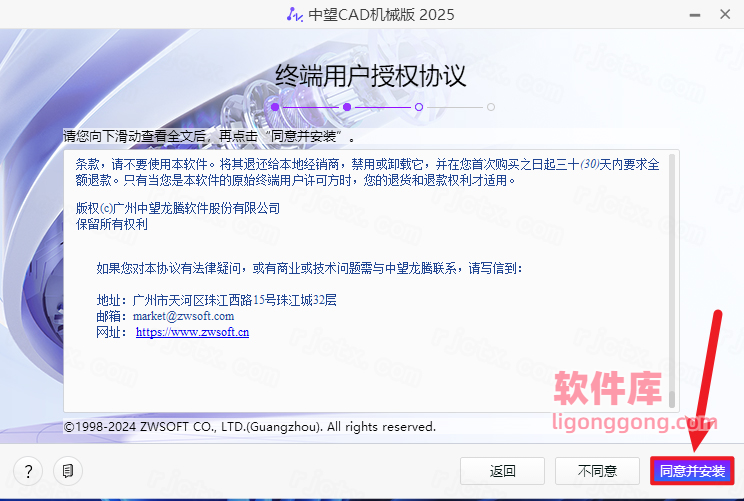Image resolution: width=744 pixels, height=501 pixels.
Task: Click the ZWCAD logo in title bar
Action: [295, 15]
